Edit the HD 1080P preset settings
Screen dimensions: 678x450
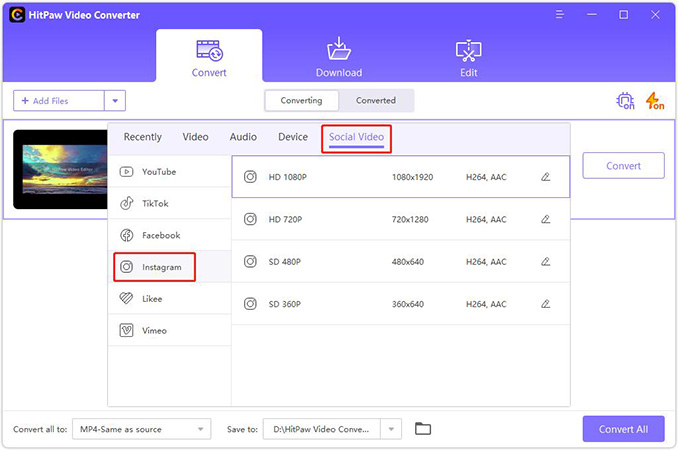(546, 177)
